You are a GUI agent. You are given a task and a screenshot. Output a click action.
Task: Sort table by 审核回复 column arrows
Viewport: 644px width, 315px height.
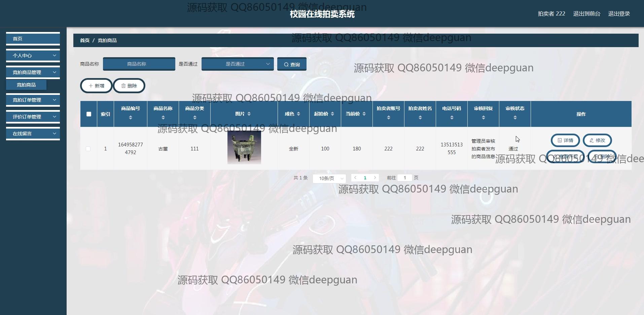point(484,117)
